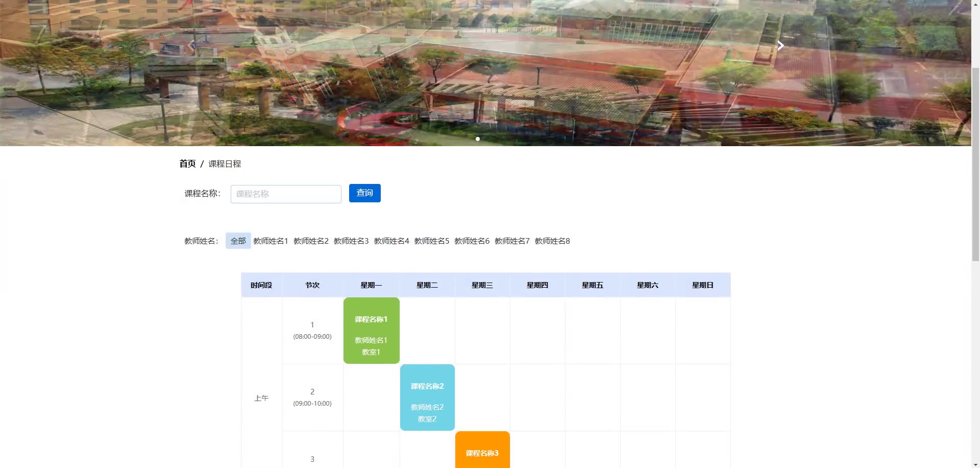Select the carousel dot indicator
The image size is (980, 468).
[x=478, y=139]
